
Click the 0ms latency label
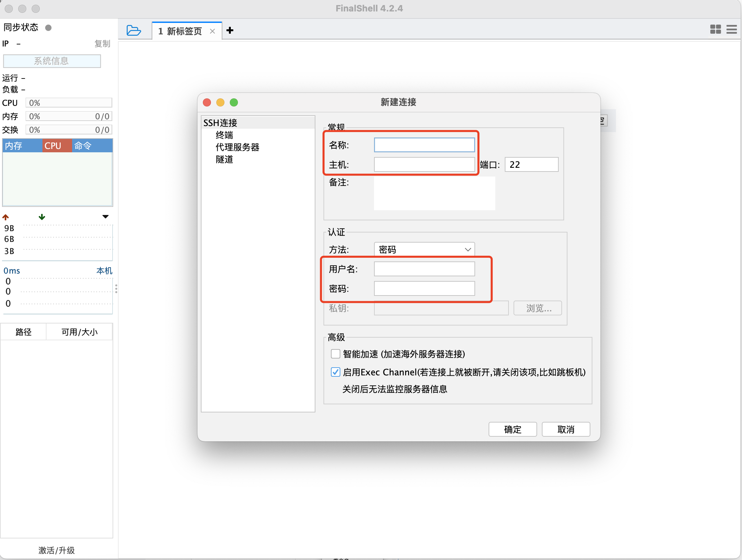[12, 271]
